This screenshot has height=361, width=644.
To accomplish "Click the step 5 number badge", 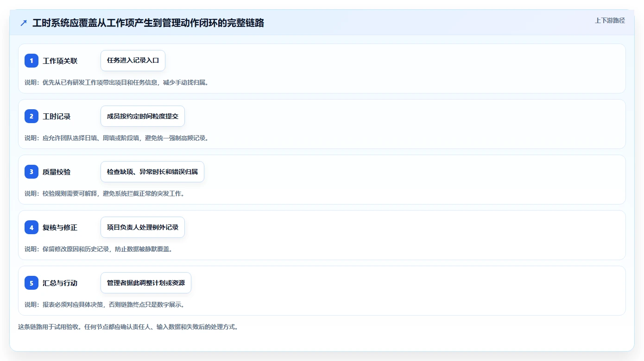I will (32, 283).
